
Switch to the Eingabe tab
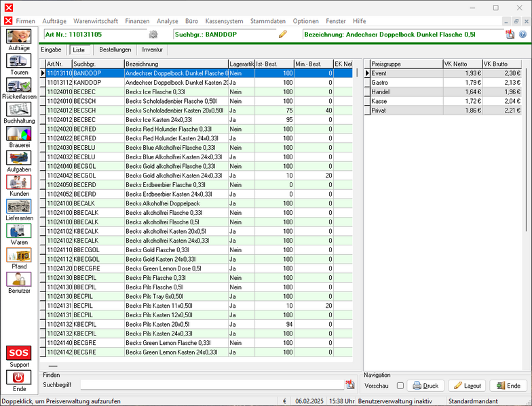coord(52,49)
